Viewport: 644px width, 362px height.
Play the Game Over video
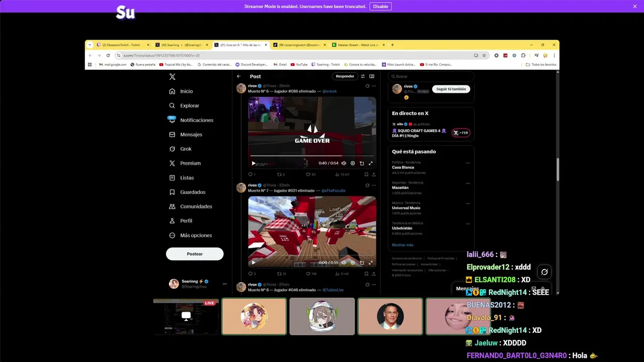(253, 163)
